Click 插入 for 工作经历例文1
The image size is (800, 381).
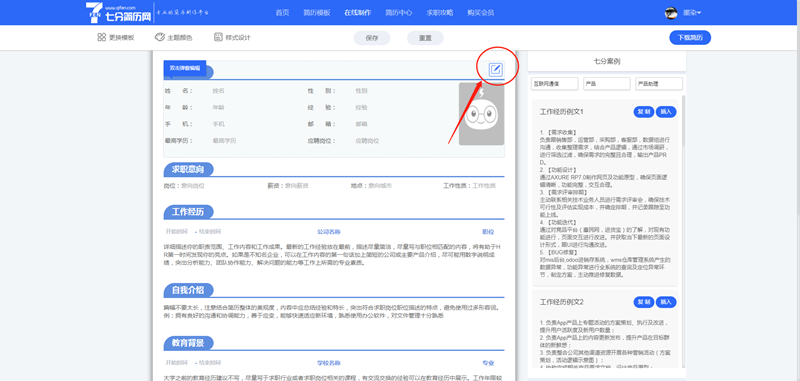coord(666,112)
